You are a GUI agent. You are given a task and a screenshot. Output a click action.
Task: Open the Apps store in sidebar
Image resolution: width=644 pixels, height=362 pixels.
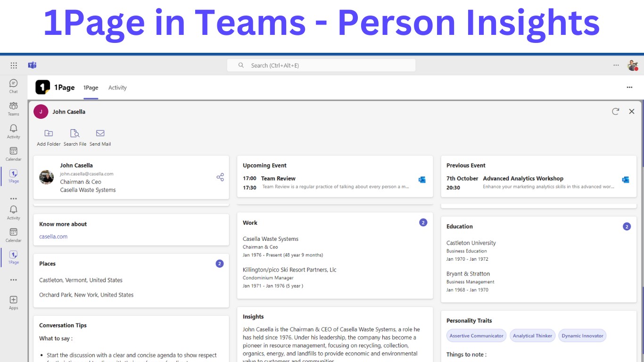(14, 303)
